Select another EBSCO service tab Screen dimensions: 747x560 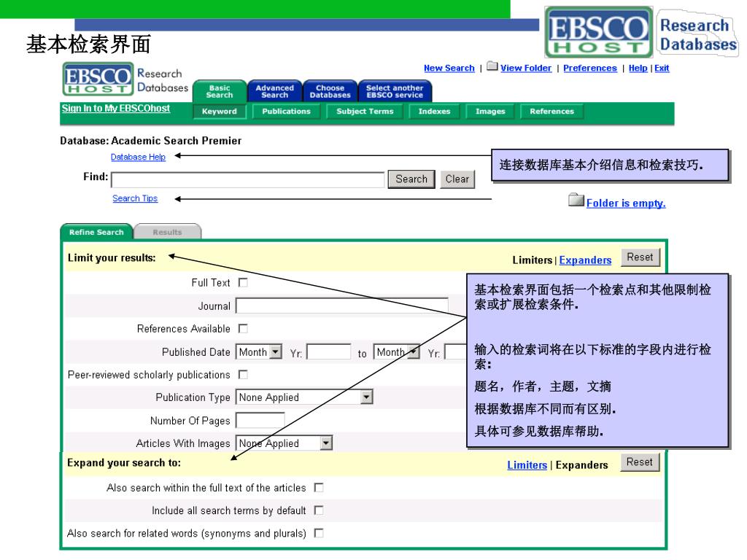pos(395,91)
